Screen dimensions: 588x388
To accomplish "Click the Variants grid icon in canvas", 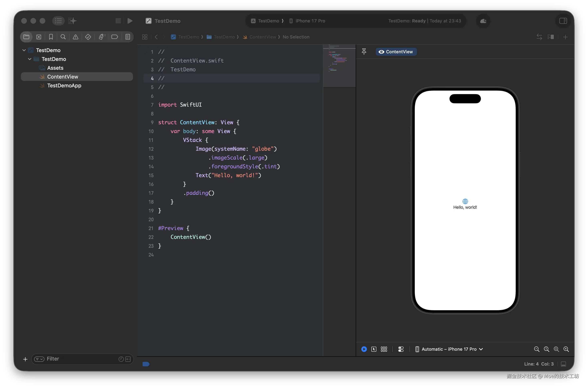I will (x=384, y=349).
